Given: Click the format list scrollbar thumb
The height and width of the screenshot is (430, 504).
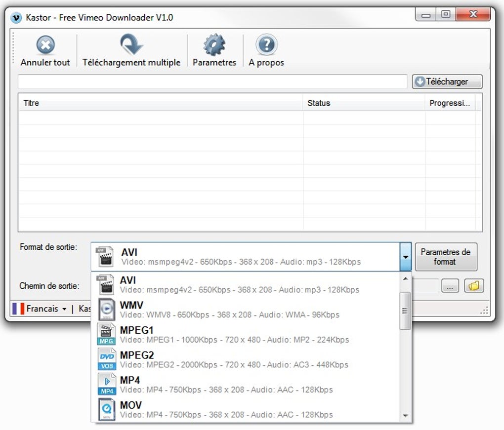Looking at the screenshot, I should tap(405, 311).
